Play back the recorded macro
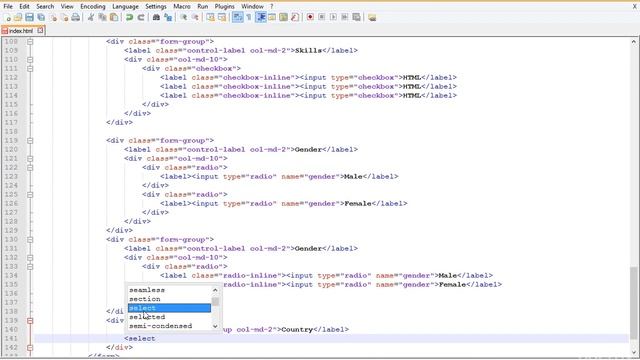 tap(333, 18)
